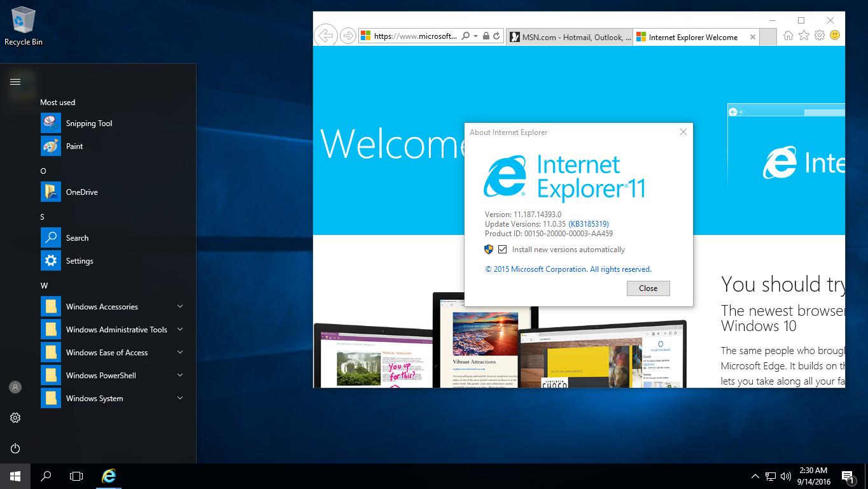Click the Start menu hamburger expand icon
Viewport: 868px width, 489px height.
pyautogui.click(x=15, y=81)
